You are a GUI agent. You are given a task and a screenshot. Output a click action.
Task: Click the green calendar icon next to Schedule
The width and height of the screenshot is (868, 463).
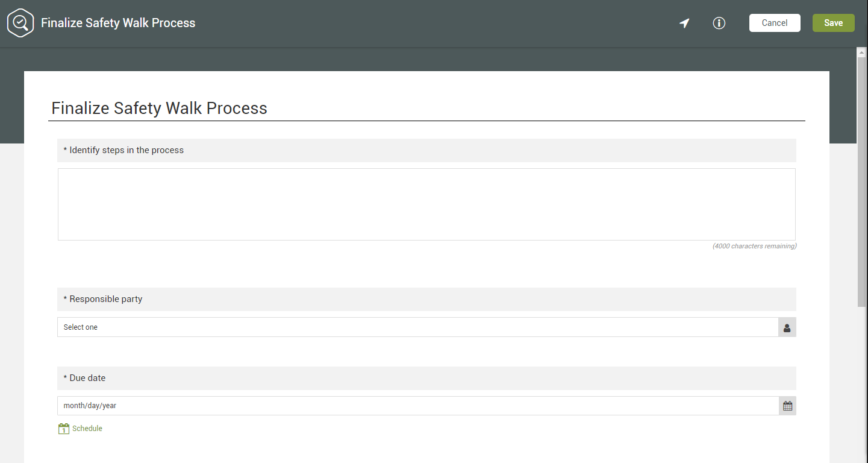click(x=64, y=429)
